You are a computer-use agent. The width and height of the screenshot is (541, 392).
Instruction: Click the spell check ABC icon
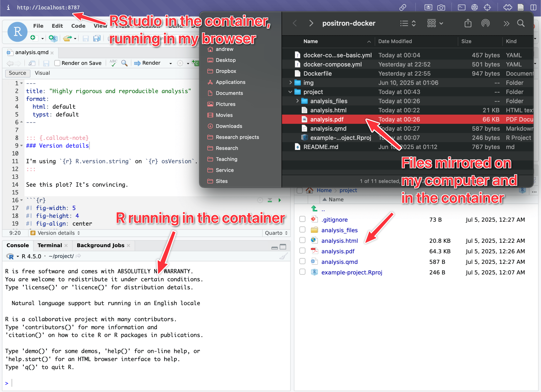(x=113, y=63)
